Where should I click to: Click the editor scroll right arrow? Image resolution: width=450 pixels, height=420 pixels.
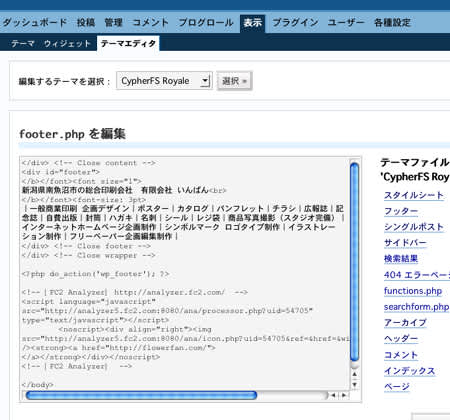pos(344,395)
